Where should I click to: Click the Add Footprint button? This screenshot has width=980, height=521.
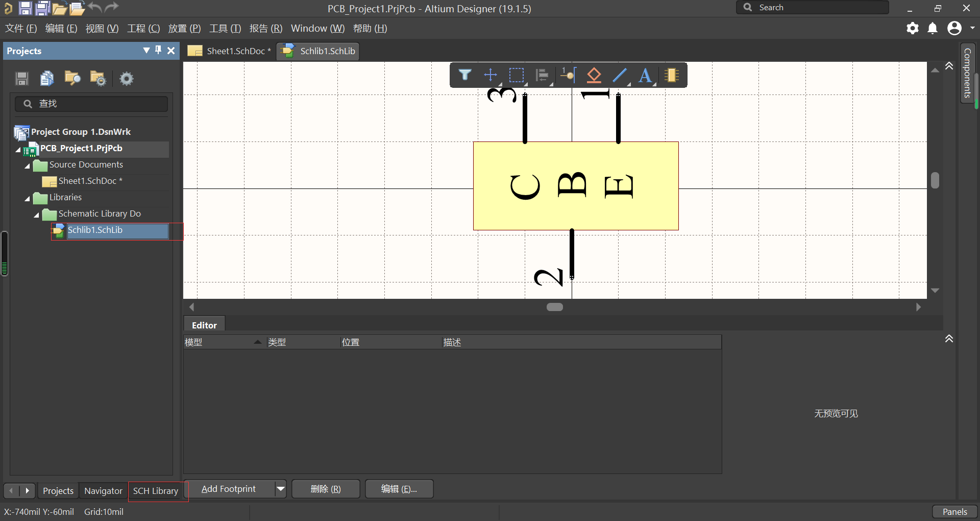(229, 489)
